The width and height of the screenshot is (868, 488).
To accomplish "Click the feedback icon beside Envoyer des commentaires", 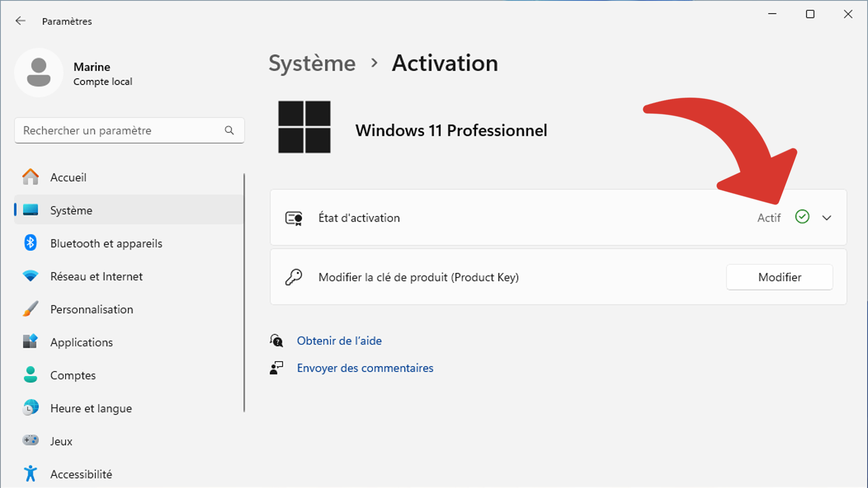I will tap(277, 368).
